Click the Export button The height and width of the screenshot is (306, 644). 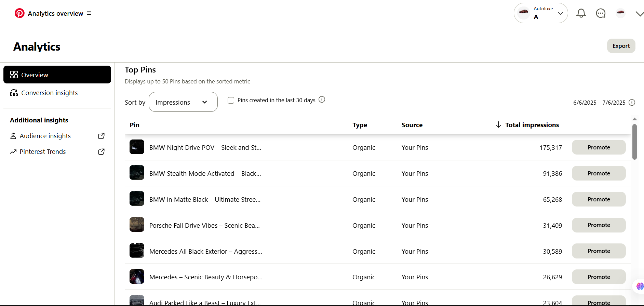(x=621, y=46)
